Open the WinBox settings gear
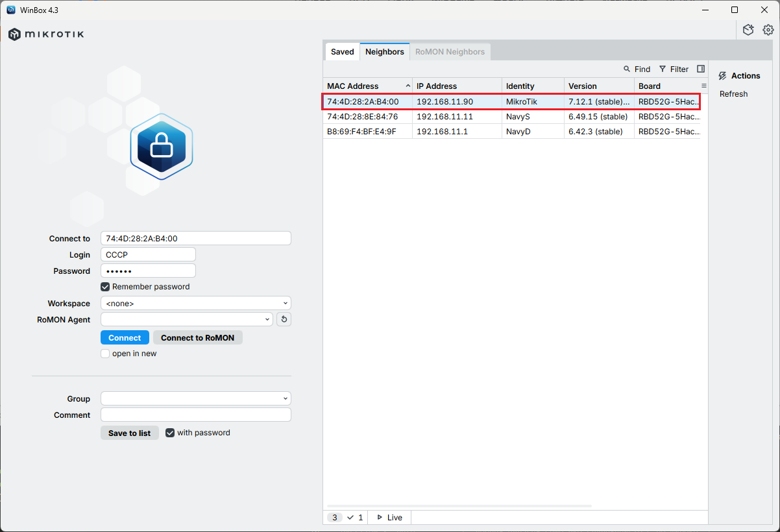 (768, 30)
